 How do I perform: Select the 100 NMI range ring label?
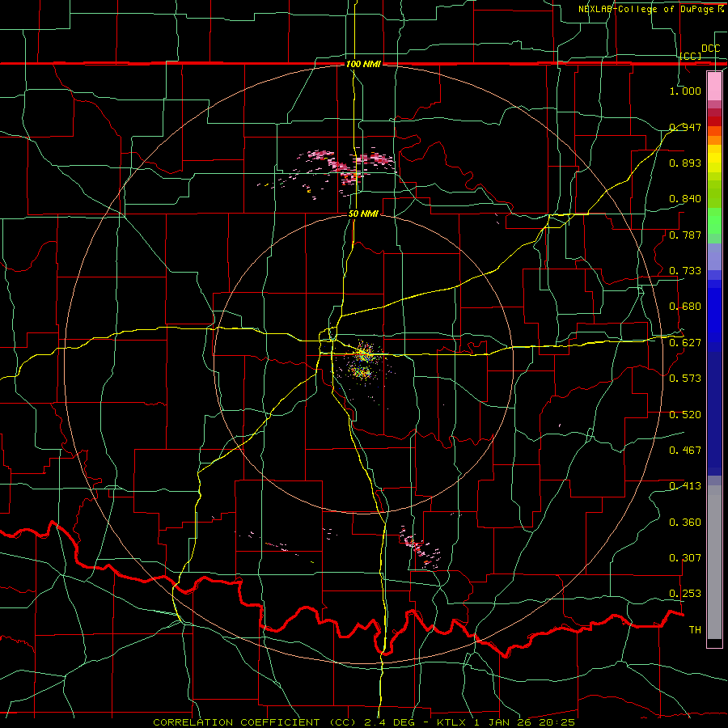click(x=363, y=64)
